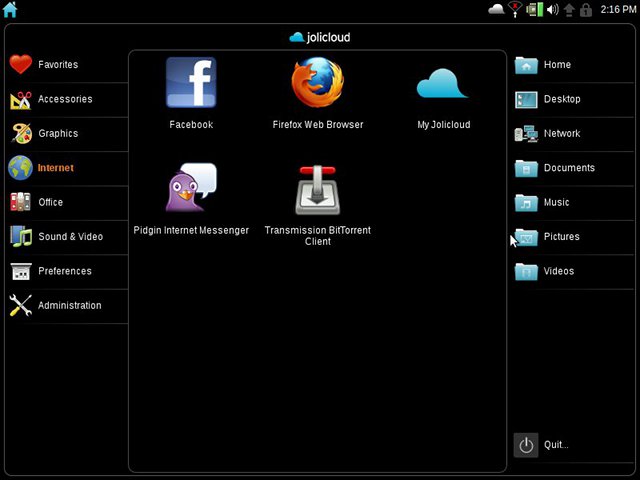The height and width of the screenshot is (480, 640).
Task: Click the cloud indicator in system tray
Action: (496, 9)
